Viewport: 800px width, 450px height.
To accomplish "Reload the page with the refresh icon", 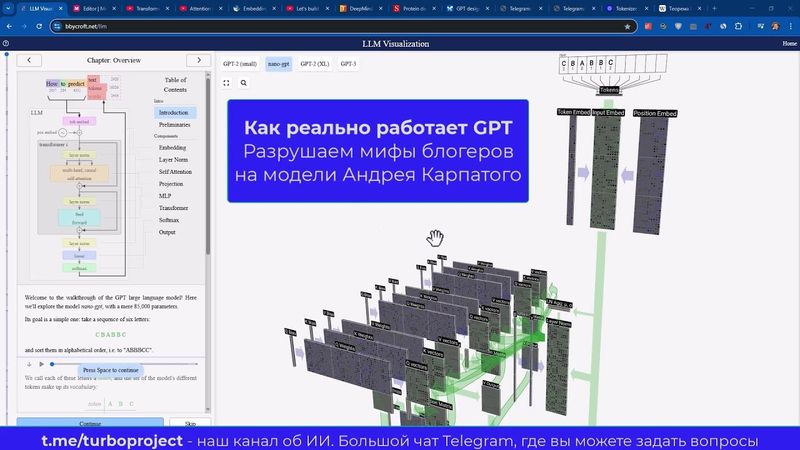I will pos(39,26).
